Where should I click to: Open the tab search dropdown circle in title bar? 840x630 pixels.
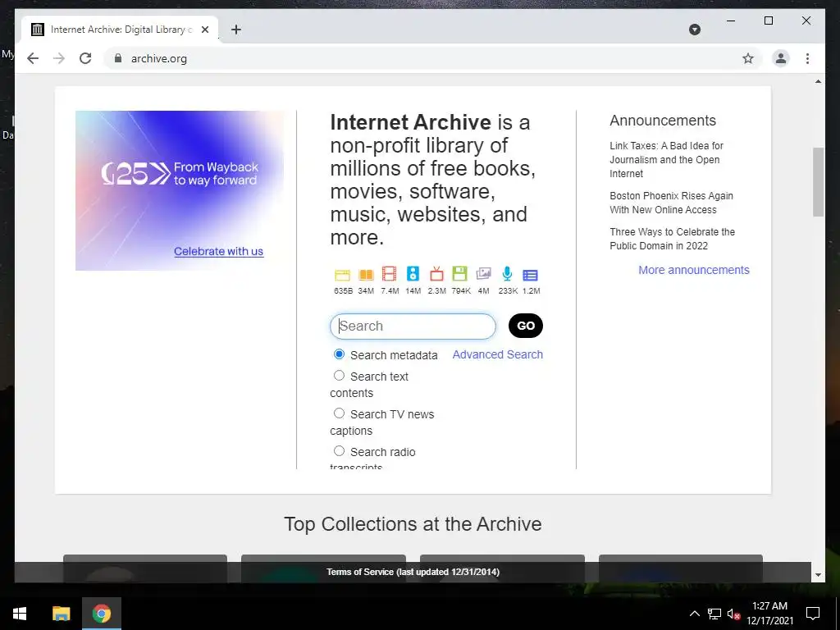click(x=695, y=30)
